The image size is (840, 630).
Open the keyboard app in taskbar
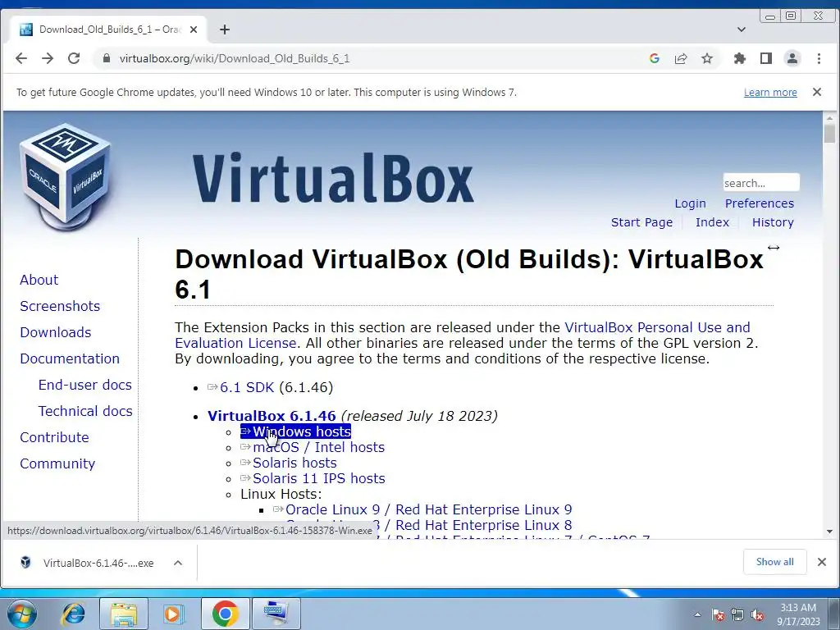tap(276, 614)
